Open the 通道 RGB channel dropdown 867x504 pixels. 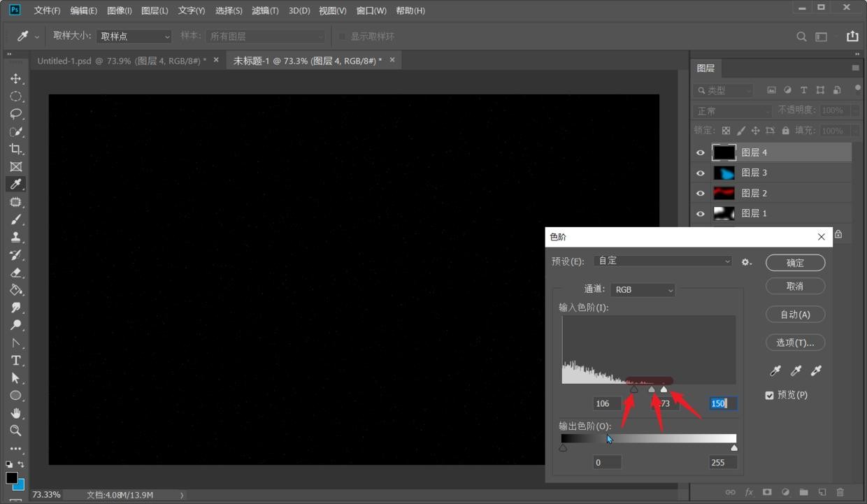point(643,289)
